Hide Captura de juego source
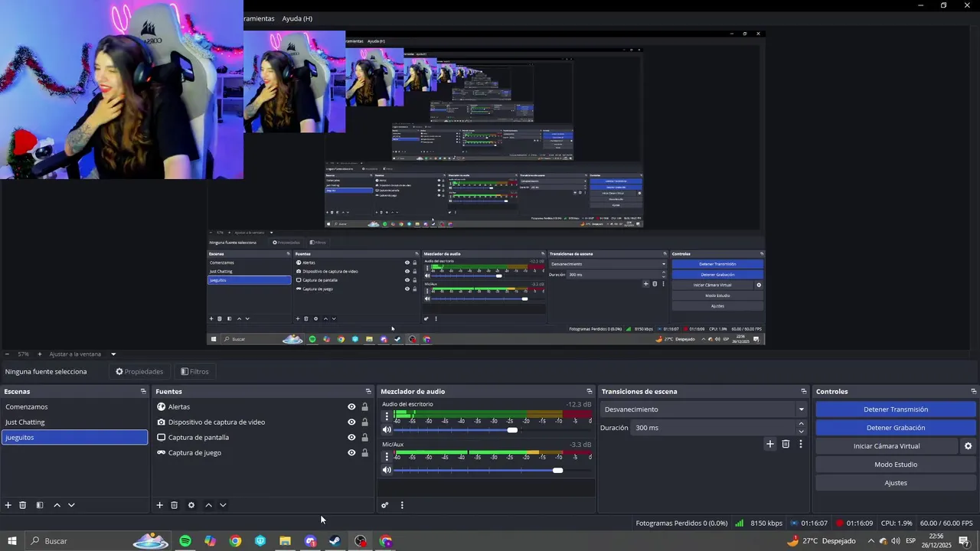Screen dimensions: 980x551 tap(351, 453)
